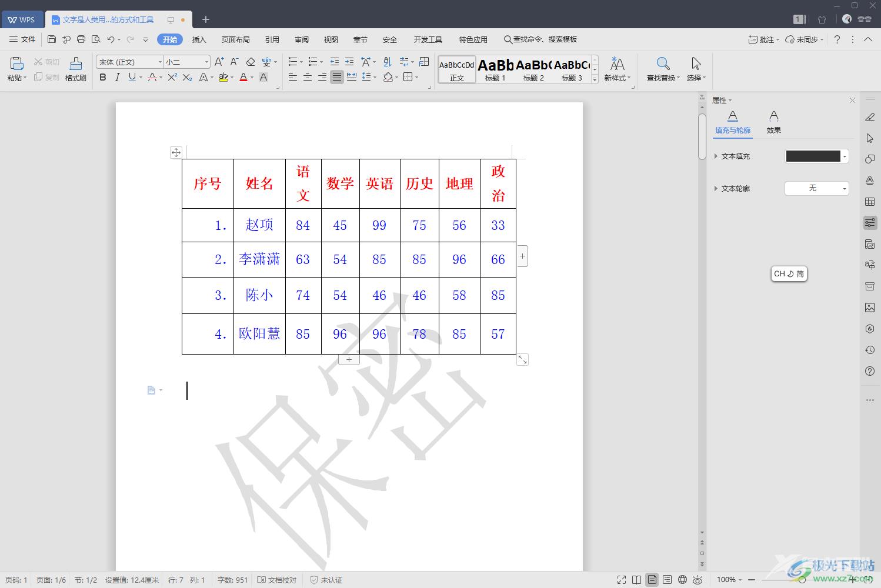Image resolution: width=881 pixels, height=588 pixels.
Task: Increase font size with A+ icon
Action: (219, 62)
